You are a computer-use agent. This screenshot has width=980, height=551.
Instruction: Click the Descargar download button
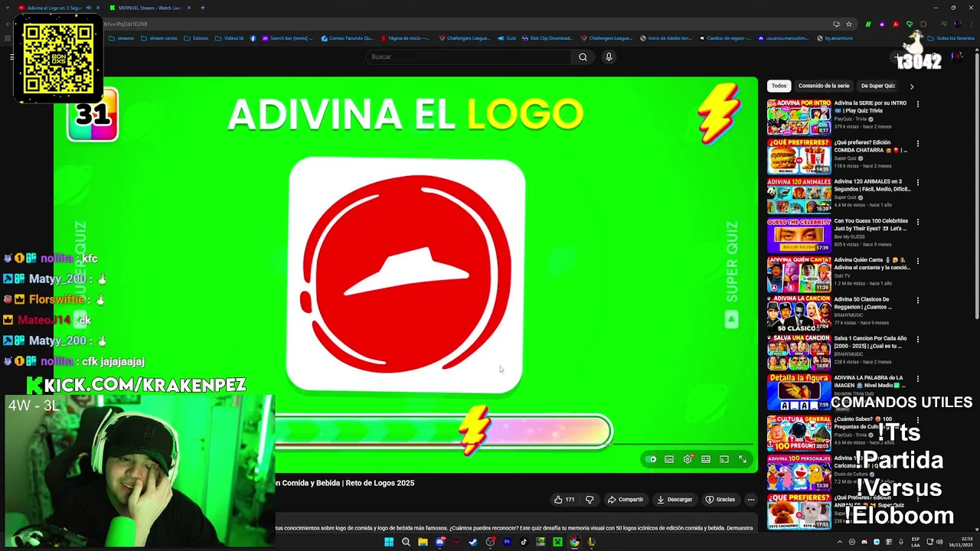click(x=675, y=500)
